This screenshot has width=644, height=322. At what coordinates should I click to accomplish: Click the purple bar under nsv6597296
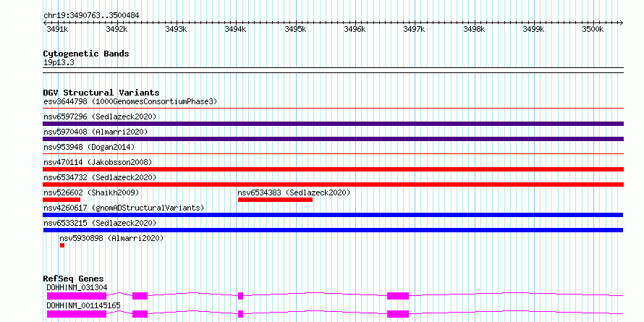tap(333, 124)
